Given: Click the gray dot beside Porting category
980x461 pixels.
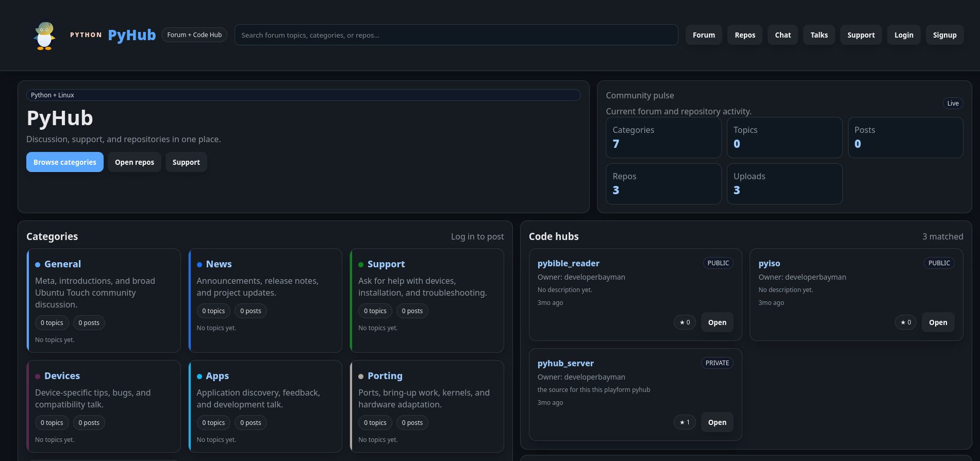Looking at the screenshot, I should click(x=361, y=377).
